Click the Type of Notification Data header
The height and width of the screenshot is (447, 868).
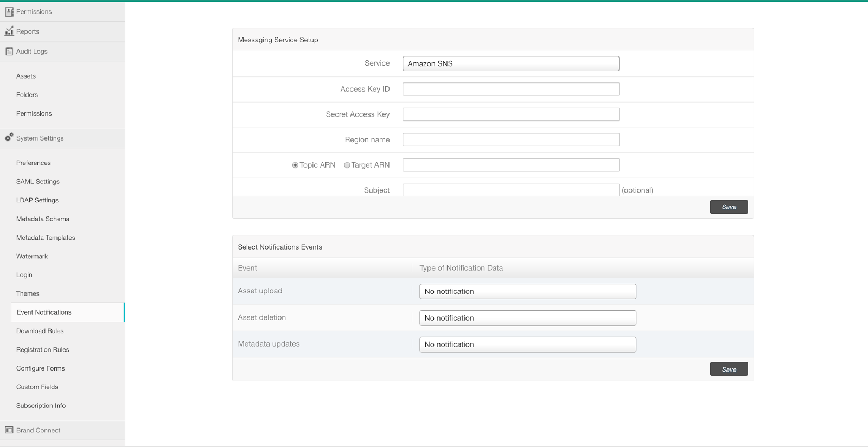(x=461, y=268)
